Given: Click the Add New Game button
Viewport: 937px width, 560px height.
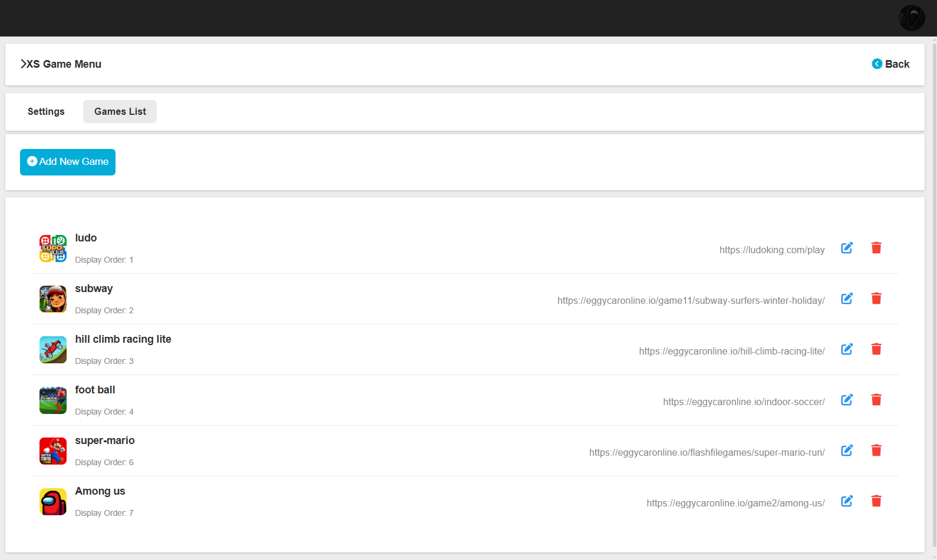Looking at the screenshot, I should click(x=68, y=162).
